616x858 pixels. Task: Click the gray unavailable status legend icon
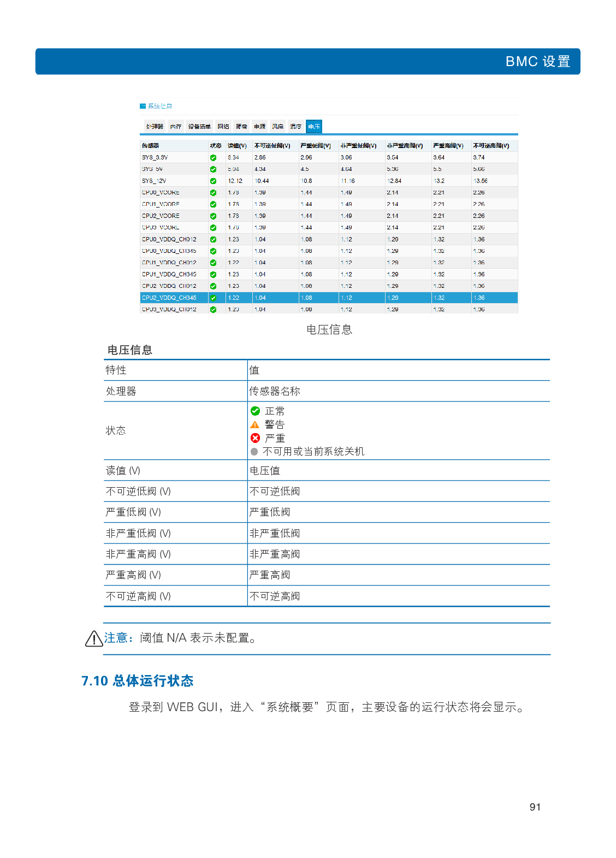point(254,452)
